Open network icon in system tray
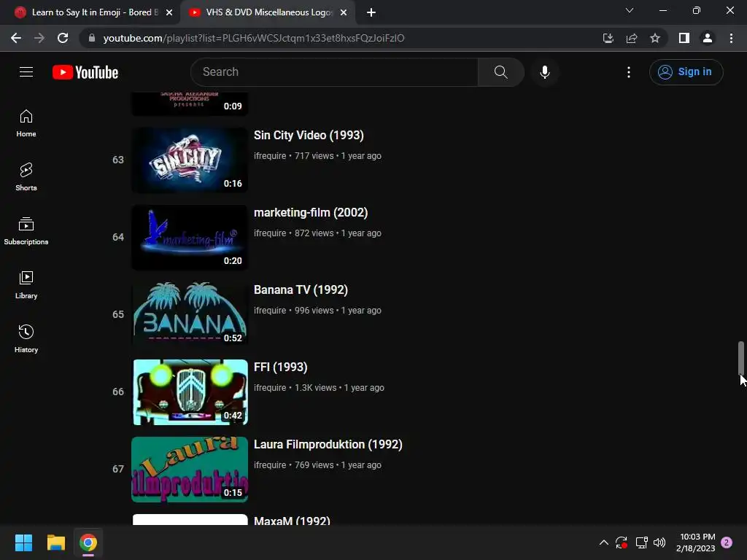This screenshot has width=747, height=560. (x=641, y=542)
